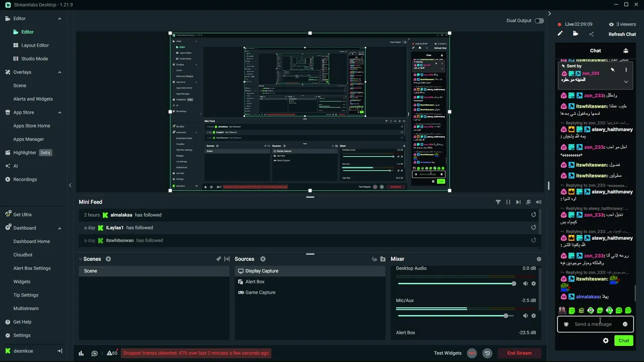
Task: Add a new source with the plus icon
Action: click(263, 259)
